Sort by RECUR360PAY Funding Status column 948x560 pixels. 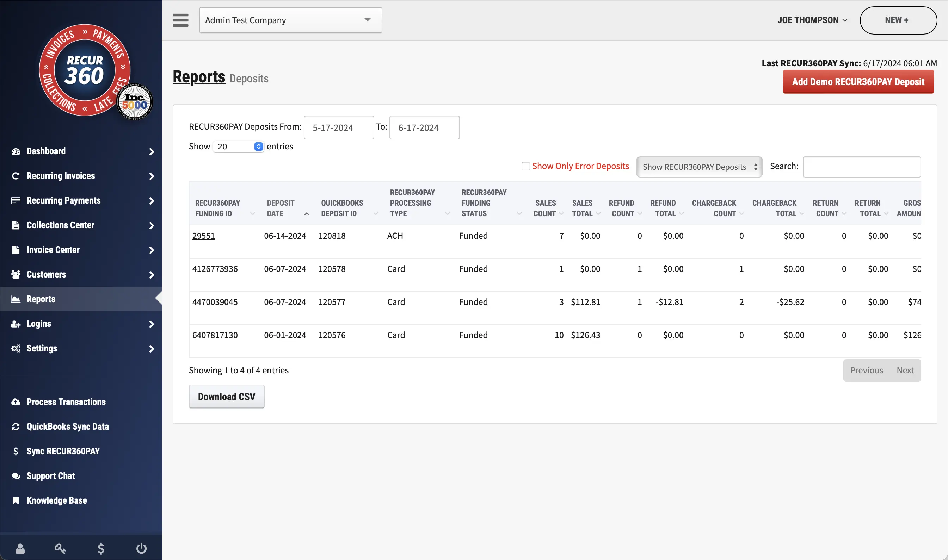(x=492, y=203)
